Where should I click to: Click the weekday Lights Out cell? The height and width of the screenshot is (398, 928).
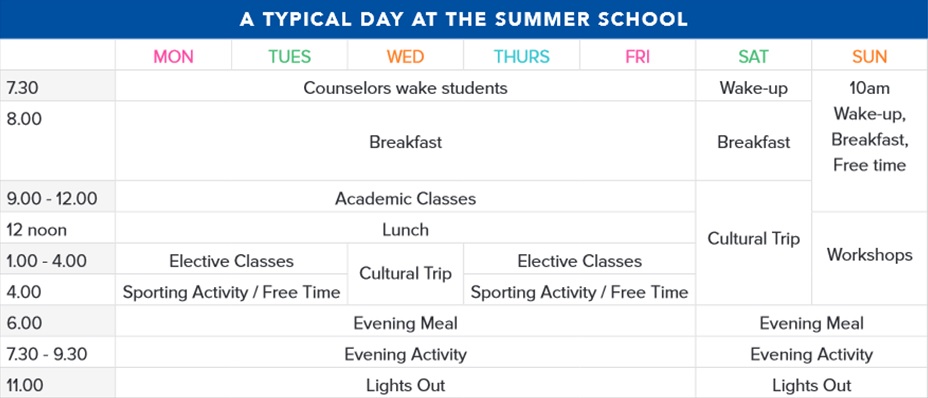tap(405, 385)
